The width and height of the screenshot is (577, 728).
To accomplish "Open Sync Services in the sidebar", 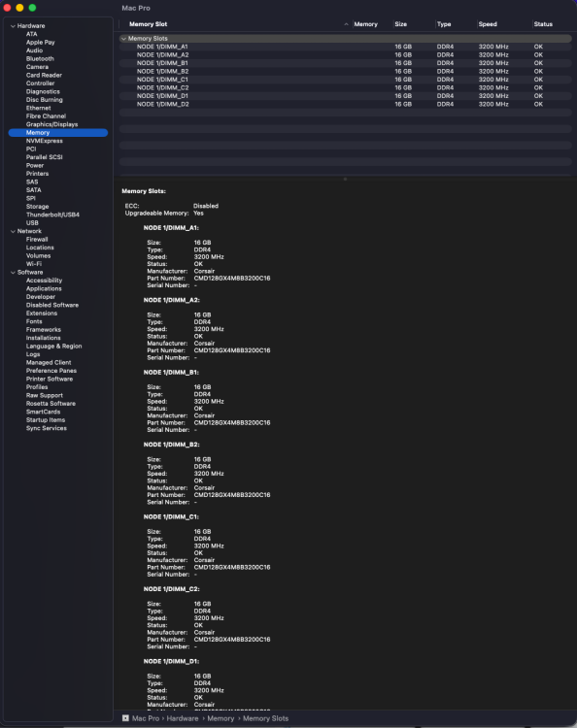I will (47, 428).
